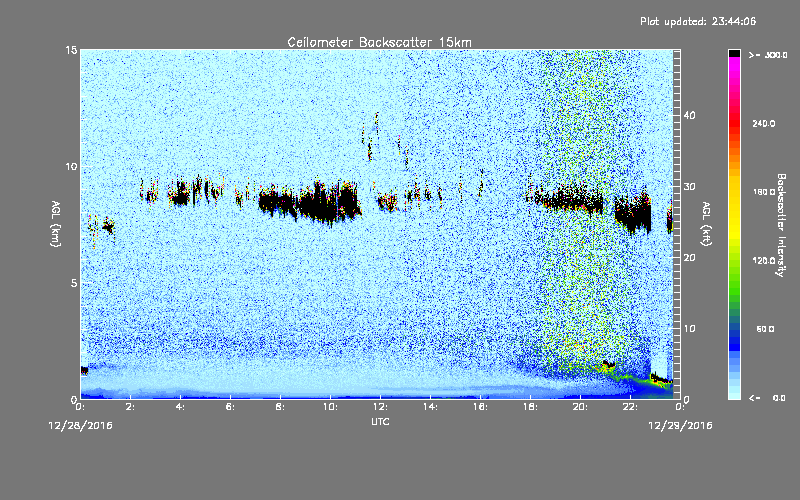
Task: Select the '40' tick on kft axis
Action: coord(689,115)
